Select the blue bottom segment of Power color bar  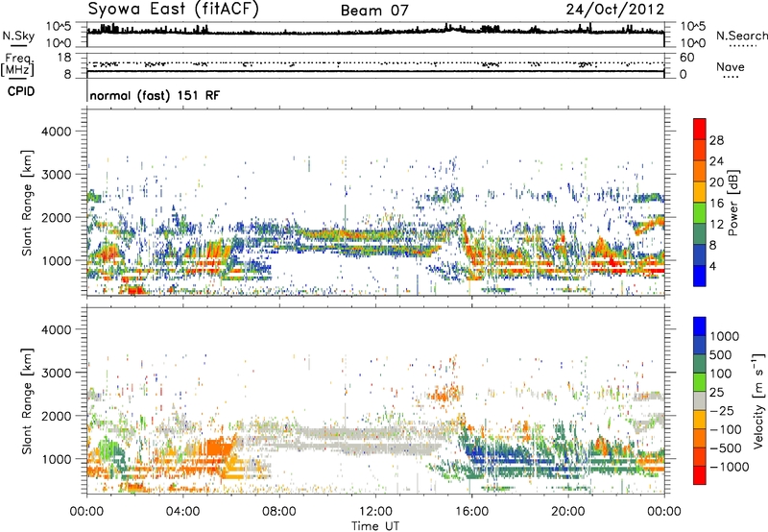(x=700, y=276)
